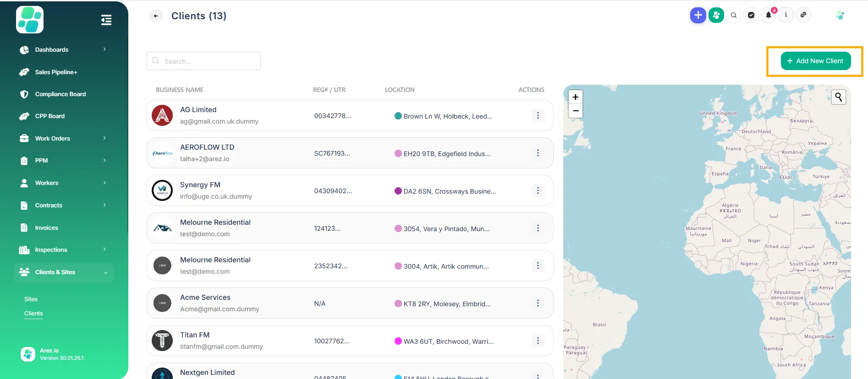
Task: Open the Sites submenu item
Action: (x=31, y=299)
